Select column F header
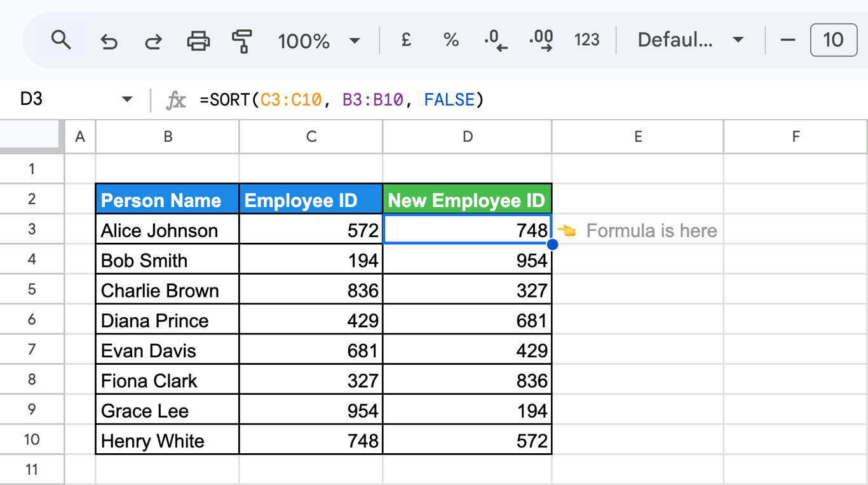 click(x=796, y=137)
